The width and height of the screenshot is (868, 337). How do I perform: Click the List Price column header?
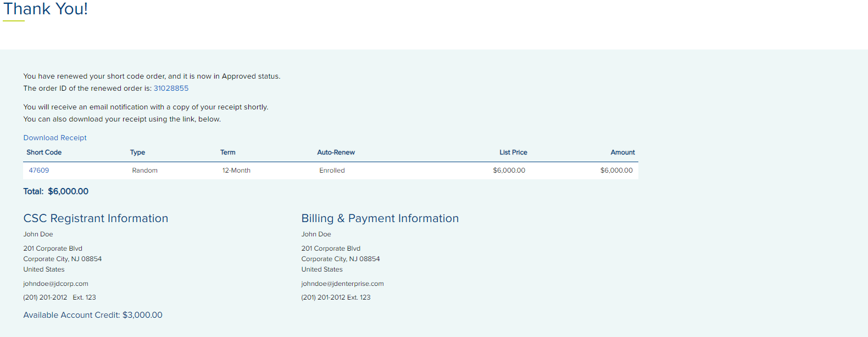[x=513, y=152]
